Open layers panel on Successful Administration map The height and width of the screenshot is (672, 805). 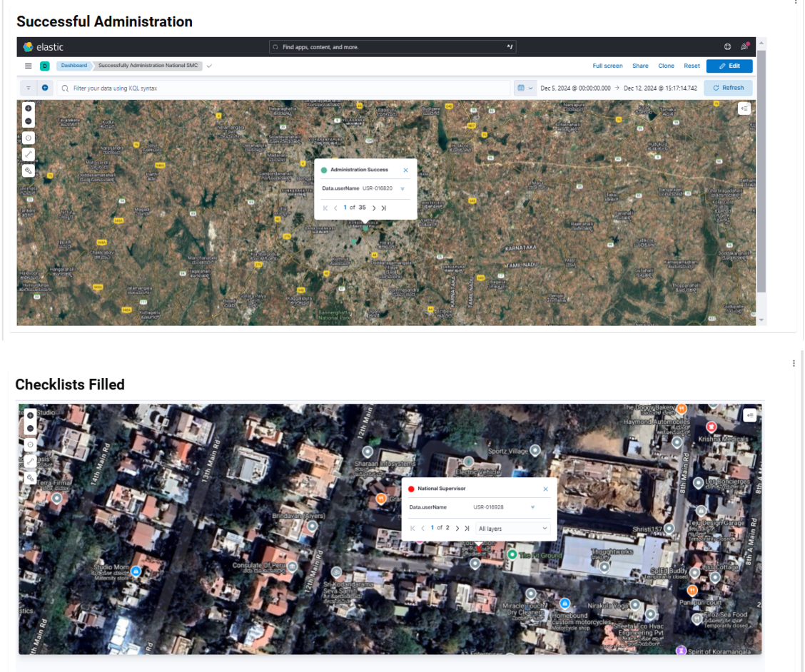coord(744,108)
